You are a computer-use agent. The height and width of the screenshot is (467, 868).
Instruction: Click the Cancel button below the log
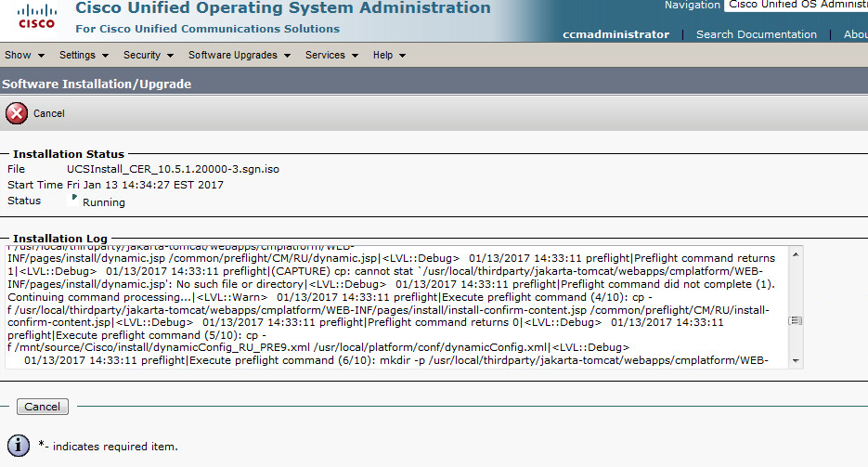[43, 407]
